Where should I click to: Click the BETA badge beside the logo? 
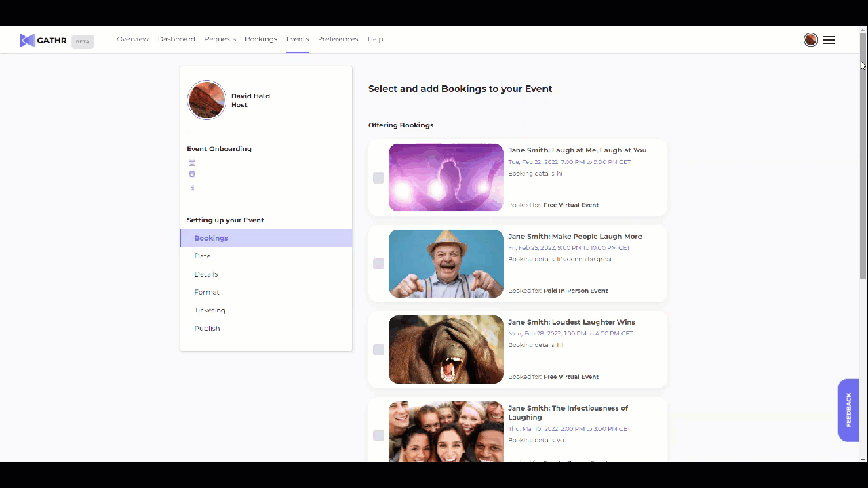coord(83,41)
